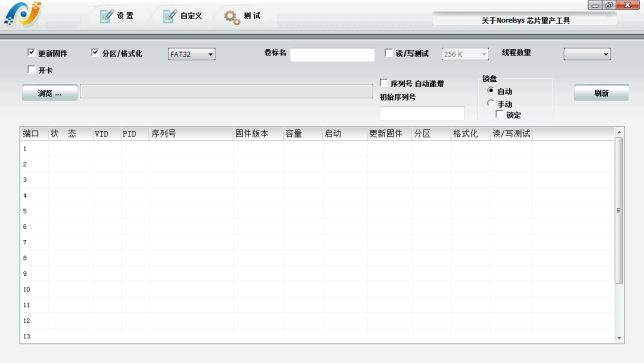Select port row 5 in table

(x=317, y=211)
